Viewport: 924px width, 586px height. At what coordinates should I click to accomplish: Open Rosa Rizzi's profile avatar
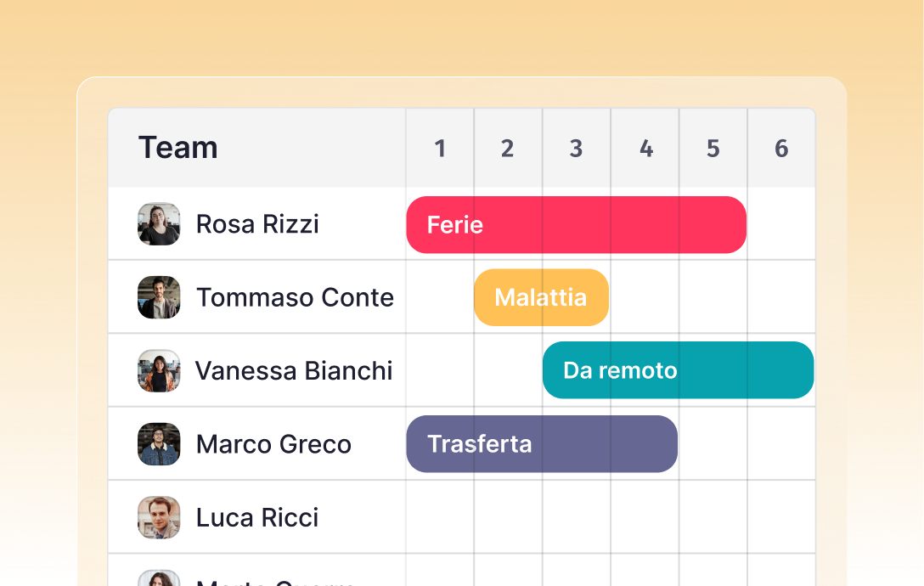[159, 224]
